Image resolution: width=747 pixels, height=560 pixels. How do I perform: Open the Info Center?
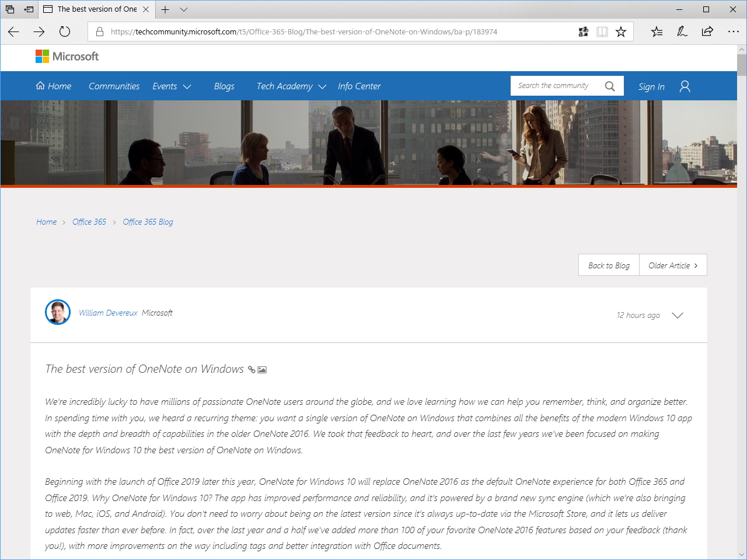[x=359, y=86]
